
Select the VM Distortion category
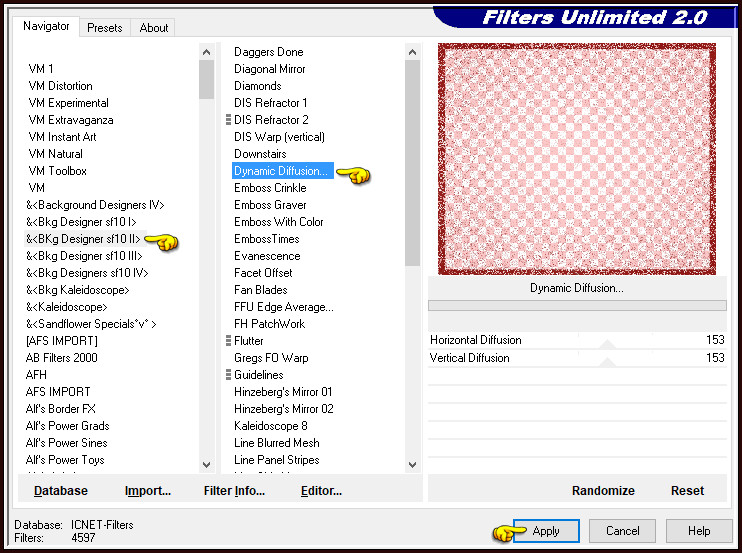pos(60,86)
